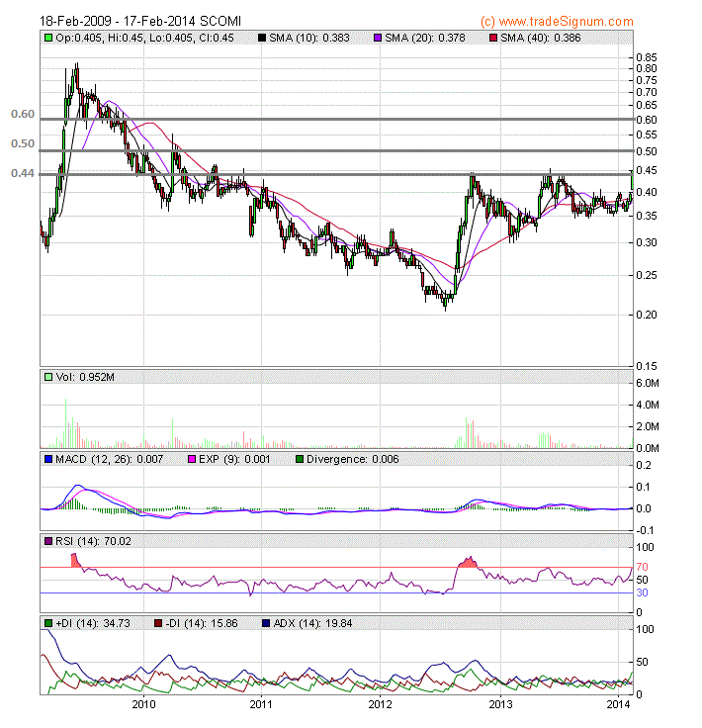Click the chart title '18-Feb-2009 - 17-Feb-2014 SCOMI'
702x728 pixels.
pyautogui.click(x=140, y=22)
